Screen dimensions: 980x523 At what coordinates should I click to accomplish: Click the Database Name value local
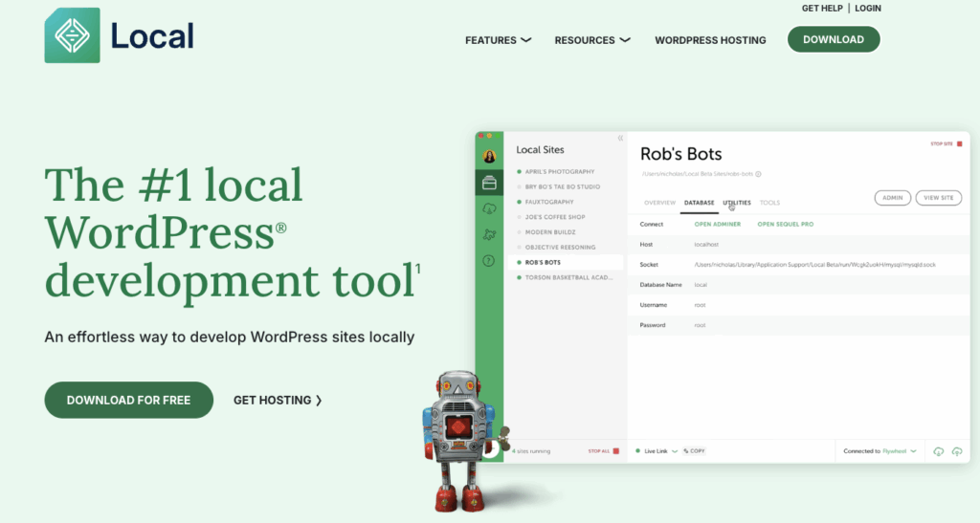[701, 285]
